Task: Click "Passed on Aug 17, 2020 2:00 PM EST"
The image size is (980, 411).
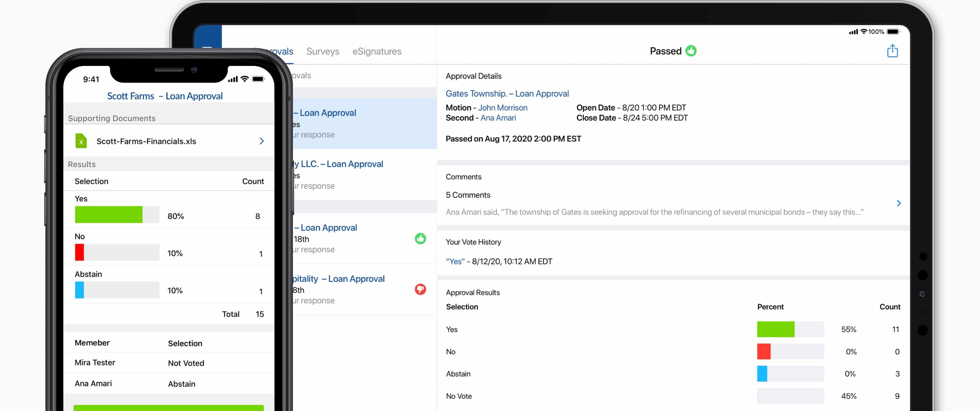Action: [x=513, y=139]
